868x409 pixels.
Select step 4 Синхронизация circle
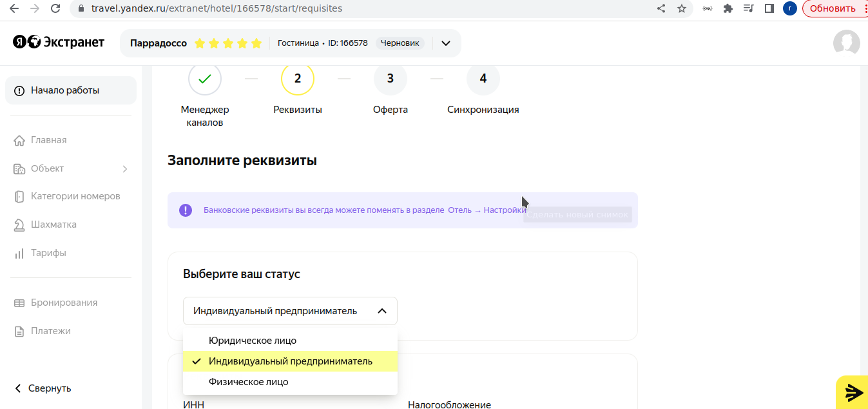(483, 79)
